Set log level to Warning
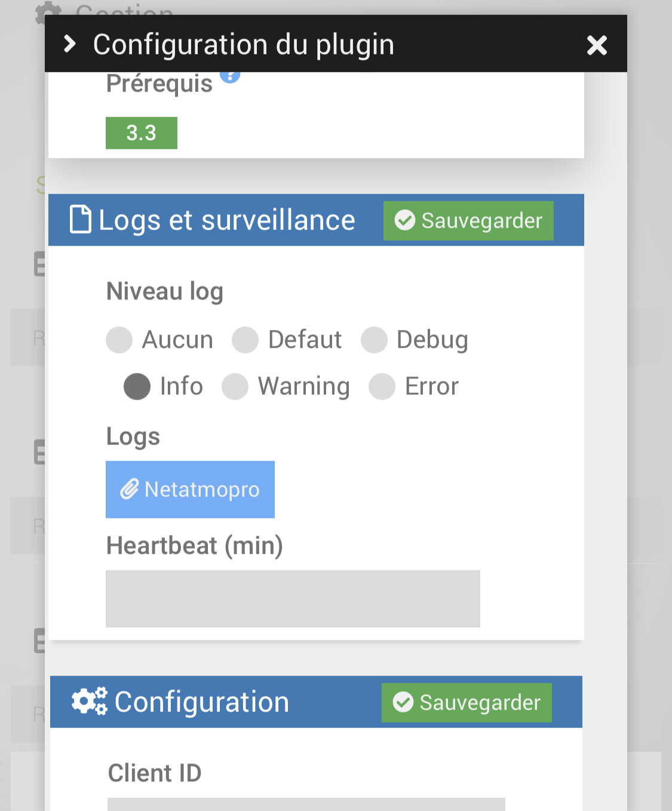 [x=235, y=386]
